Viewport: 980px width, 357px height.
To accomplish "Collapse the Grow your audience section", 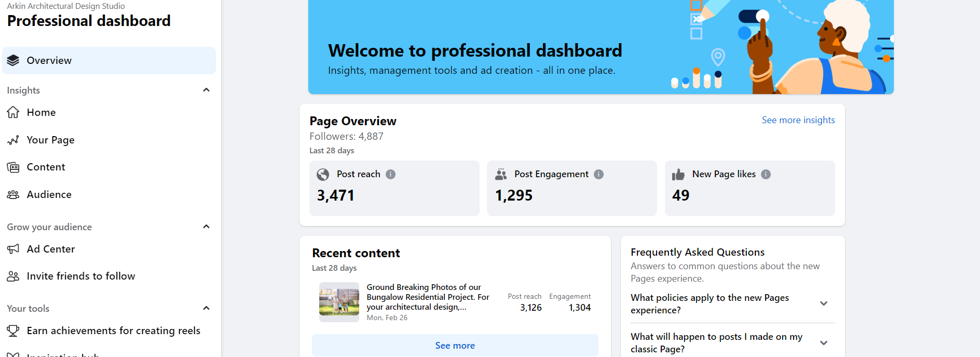I will click(x=206, y=227).
